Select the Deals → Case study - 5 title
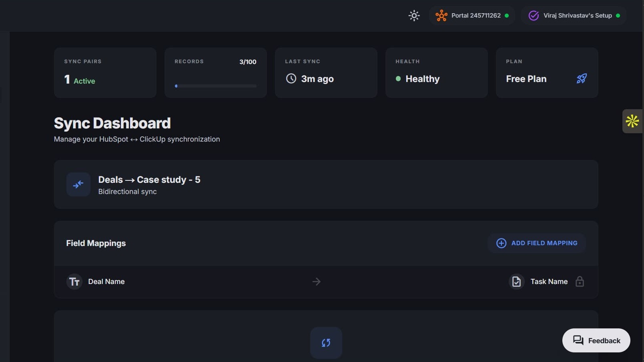This screenshot has height=362, width=644. click(x=149, y=180)
